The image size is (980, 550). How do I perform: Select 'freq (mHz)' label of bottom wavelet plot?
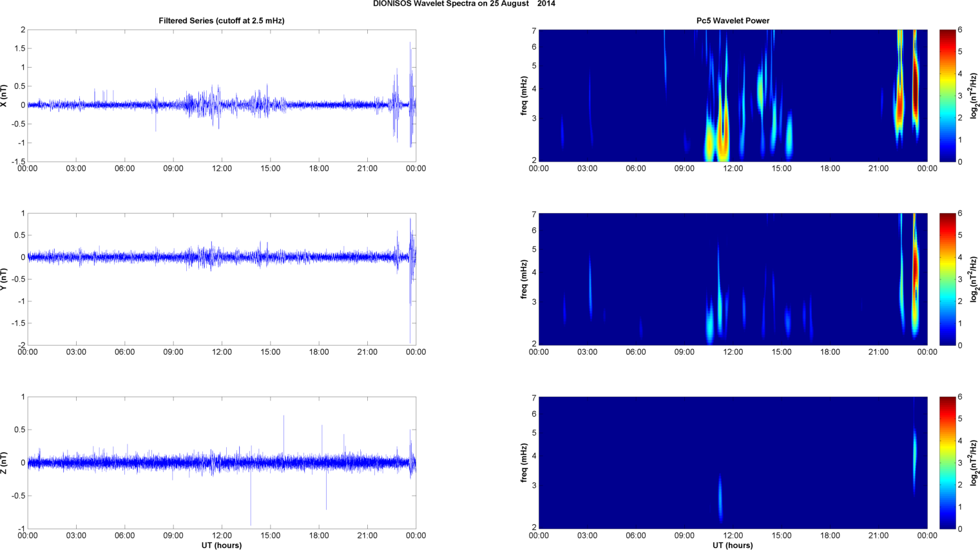coord(524,462)
